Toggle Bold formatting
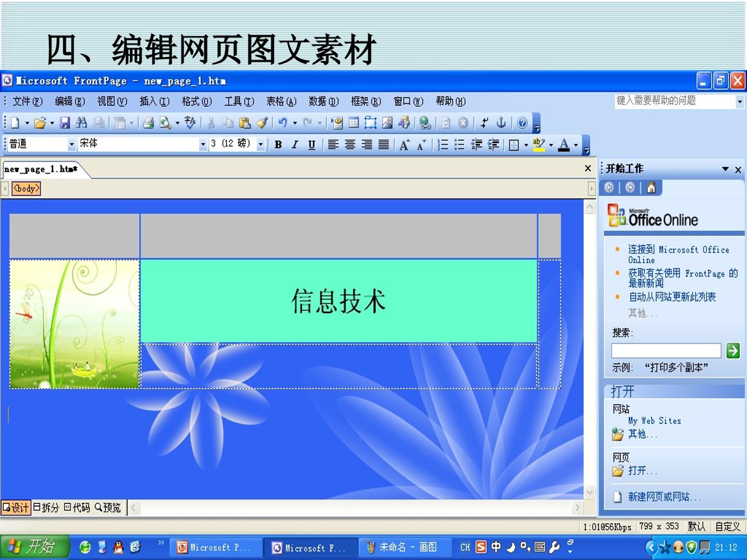 279,145
